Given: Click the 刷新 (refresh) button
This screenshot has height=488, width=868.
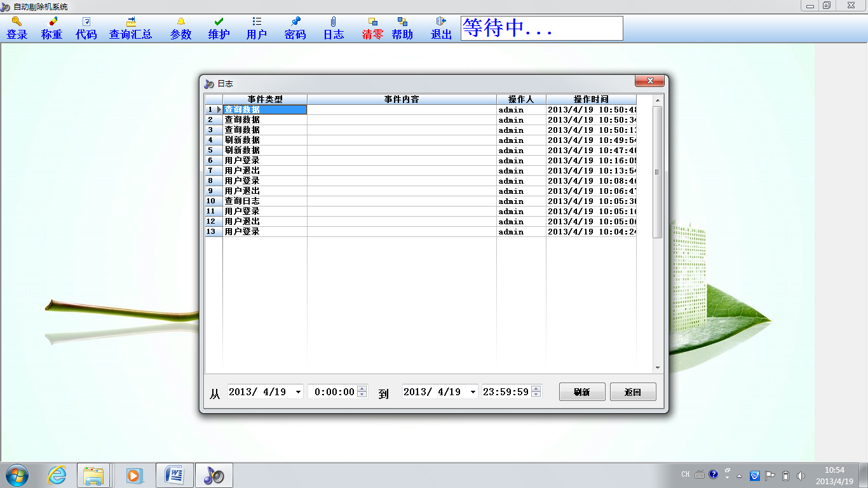Looking at the screenshot, I should 582,392.
